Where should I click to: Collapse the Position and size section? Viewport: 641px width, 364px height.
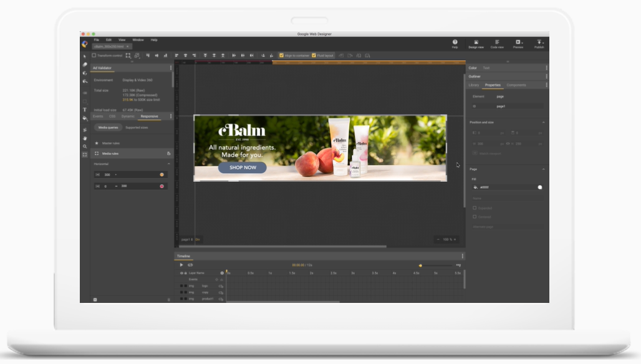tap(543, 123)
